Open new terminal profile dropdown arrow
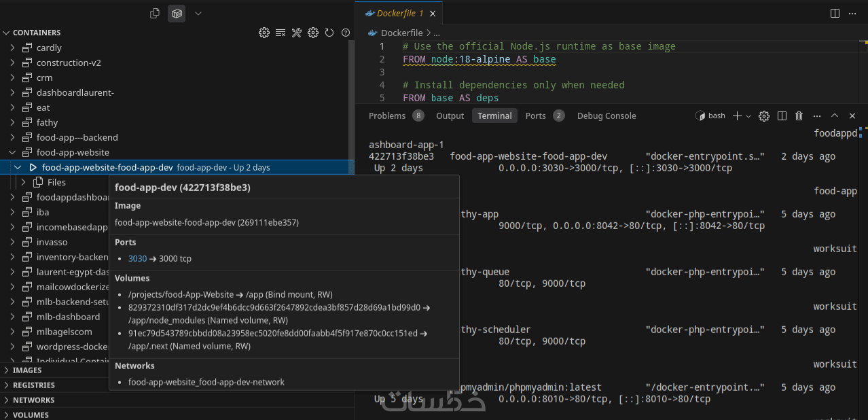Screen dimensions: 868x420 [748, 116]
